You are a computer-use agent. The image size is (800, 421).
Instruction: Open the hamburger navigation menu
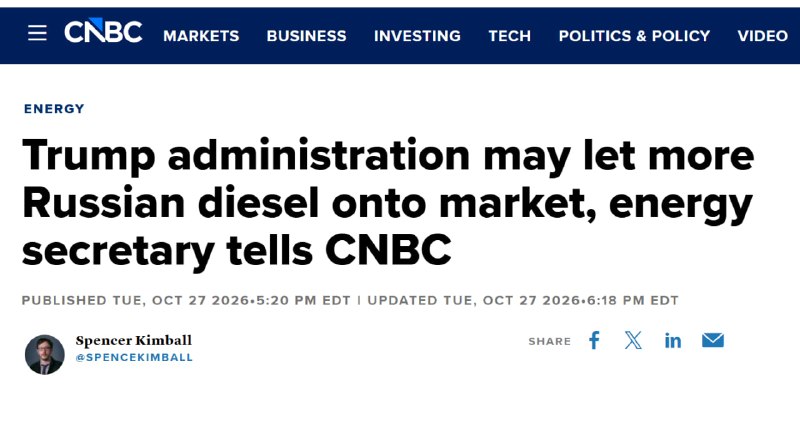(x=37, y=33)
